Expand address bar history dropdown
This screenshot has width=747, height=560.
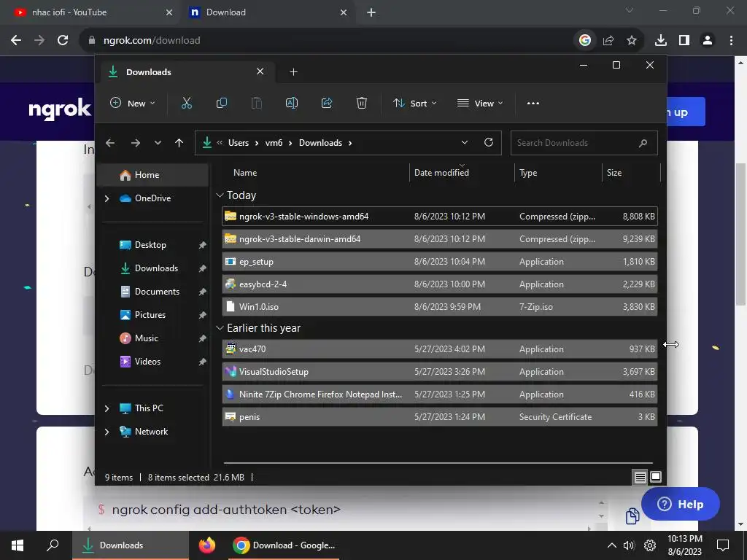[x=465, y=142]
